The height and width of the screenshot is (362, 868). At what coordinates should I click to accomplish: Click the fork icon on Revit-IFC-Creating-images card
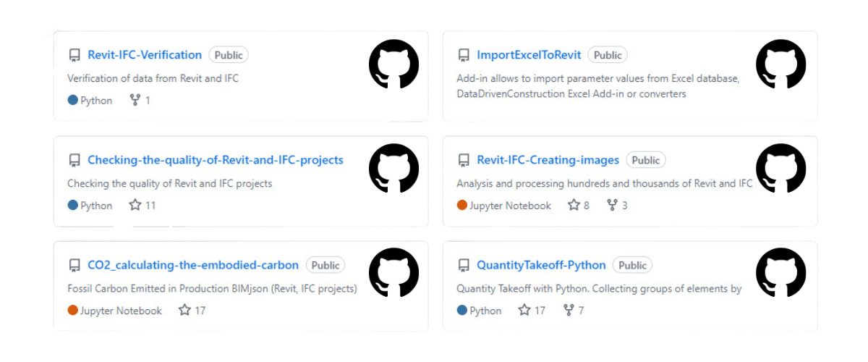point(612,205)
